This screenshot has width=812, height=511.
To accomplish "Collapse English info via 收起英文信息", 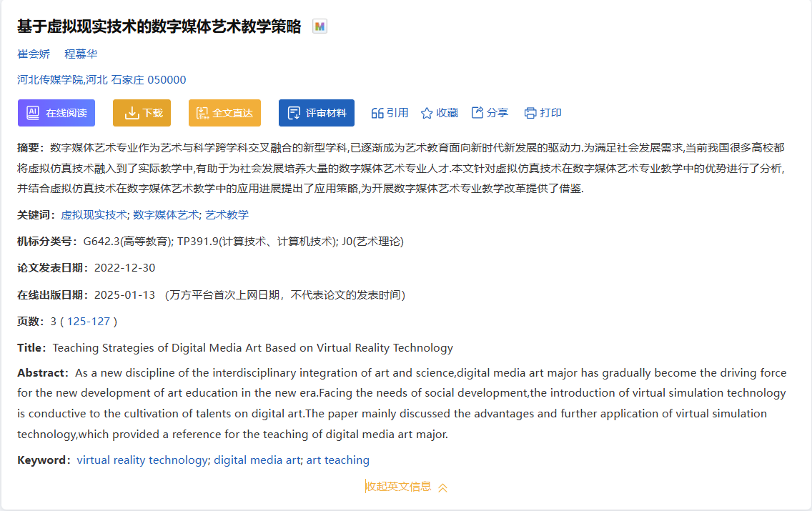I will (x=399, y=487).
